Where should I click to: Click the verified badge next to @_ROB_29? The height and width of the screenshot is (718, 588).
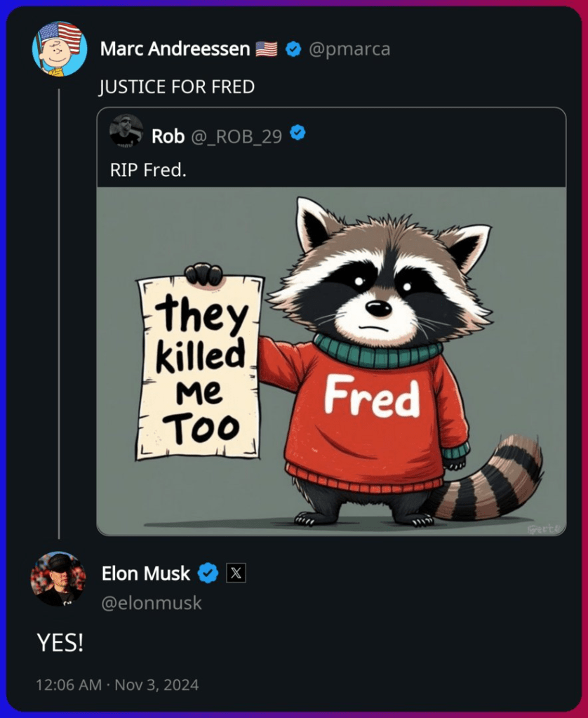pyautogui.click(x=298, y=133)
